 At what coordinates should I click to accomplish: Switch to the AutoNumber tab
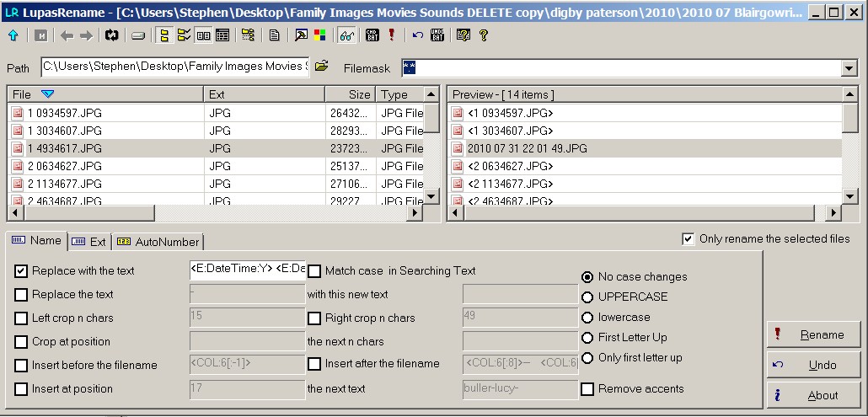[x=158, y=242]
